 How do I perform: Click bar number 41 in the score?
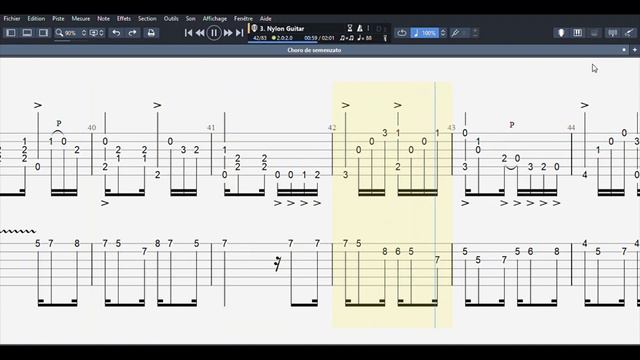211,128
